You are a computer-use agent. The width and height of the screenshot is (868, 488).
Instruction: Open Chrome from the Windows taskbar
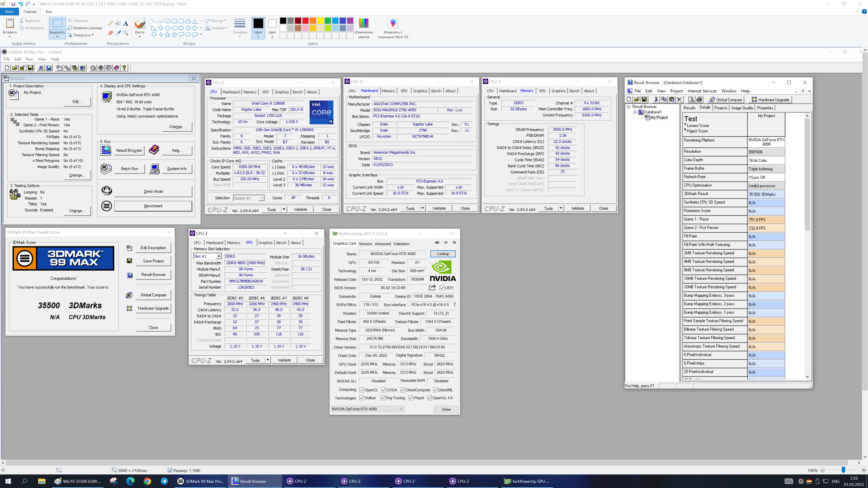(147, 481)
